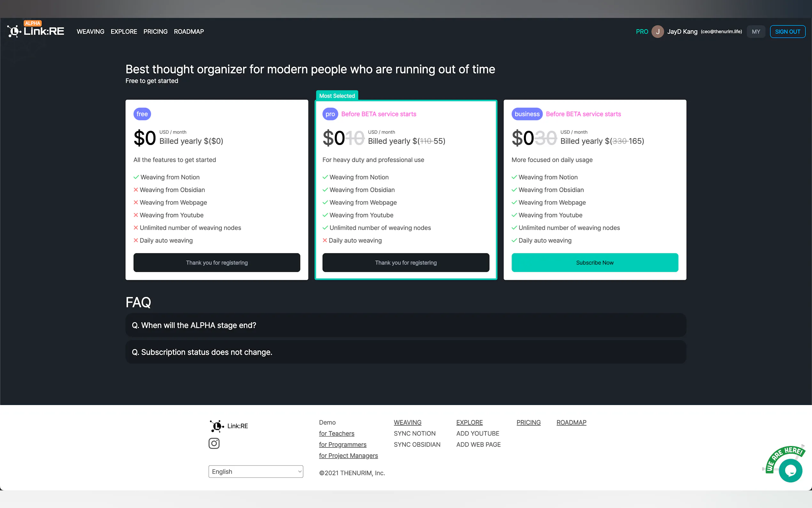Open the English language dropdown
This screenshot has width=812, height=508.
(x=256, y=472)
